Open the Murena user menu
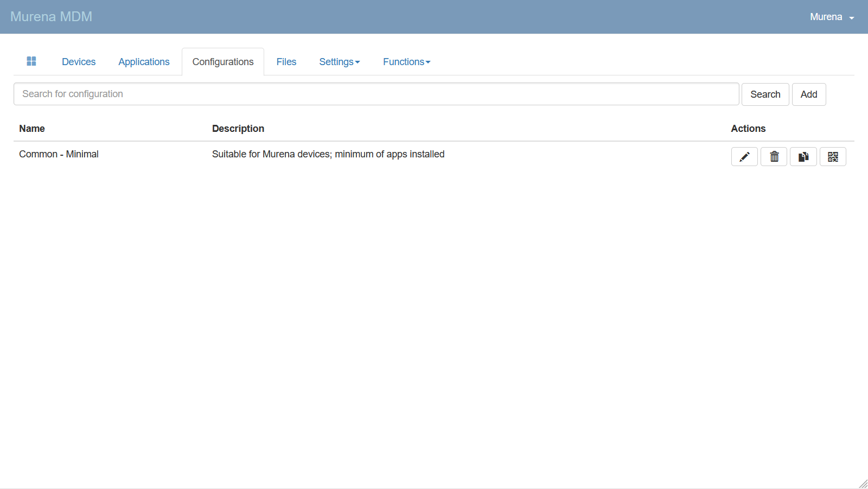Image resolution: width=868 pixels, height=489 pixels. pyautogui.click(x=832, y=17)
